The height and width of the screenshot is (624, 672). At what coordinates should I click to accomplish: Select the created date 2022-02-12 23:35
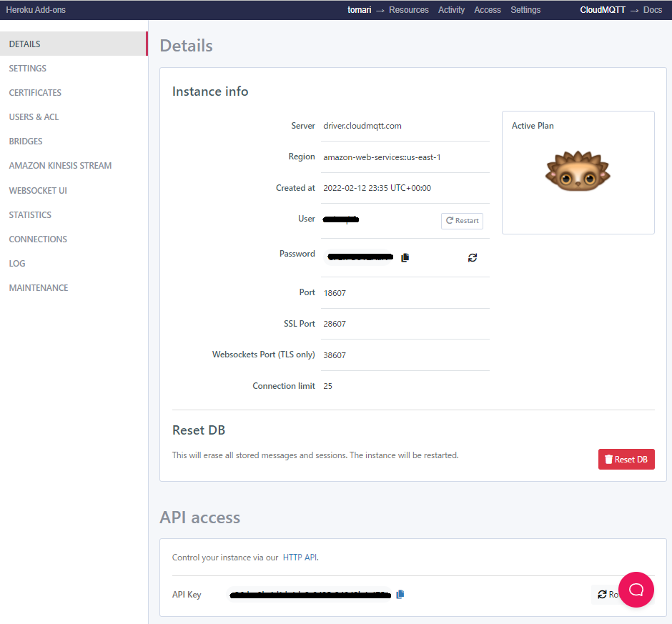point(377,188)
